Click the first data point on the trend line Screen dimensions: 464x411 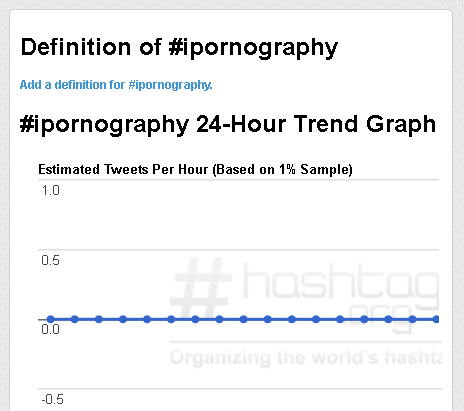(x=51, y=319)
